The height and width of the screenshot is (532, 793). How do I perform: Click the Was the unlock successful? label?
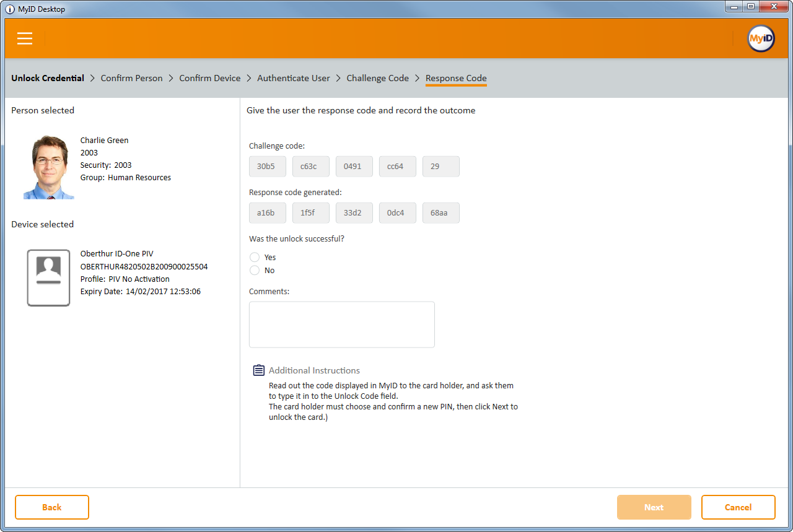pos(297,239)
